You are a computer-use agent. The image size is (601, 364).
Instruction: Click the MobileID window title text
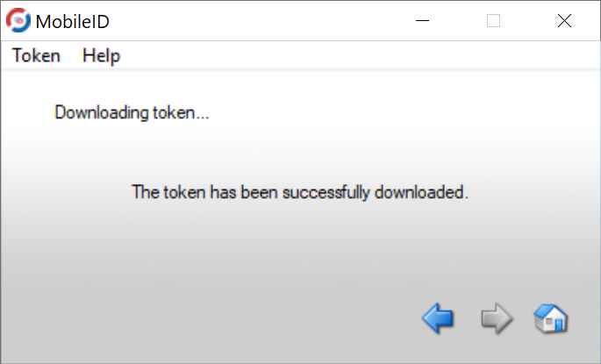(73, 21)
